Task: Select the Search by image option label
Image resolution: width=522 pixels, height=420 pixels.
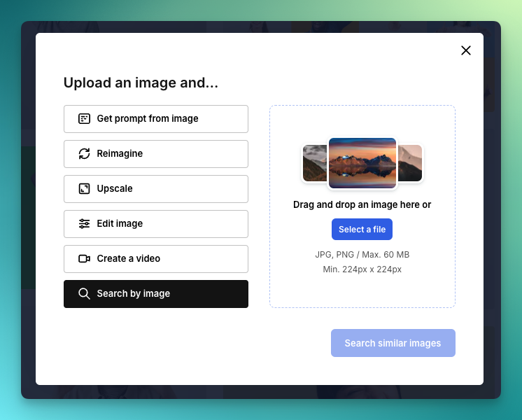Action: pos(134,293)
